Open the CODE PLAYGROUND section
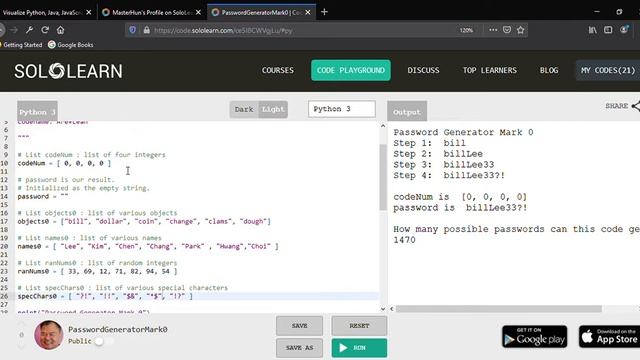 pyautogui.click(x=351, y=70)
